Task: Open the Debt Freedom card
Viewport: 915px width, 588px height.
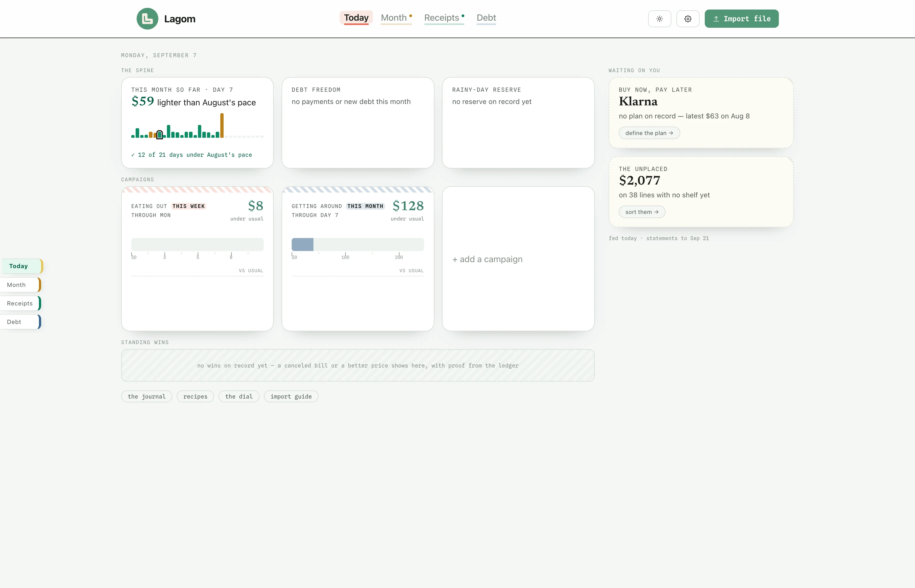Action: (358, 122)
